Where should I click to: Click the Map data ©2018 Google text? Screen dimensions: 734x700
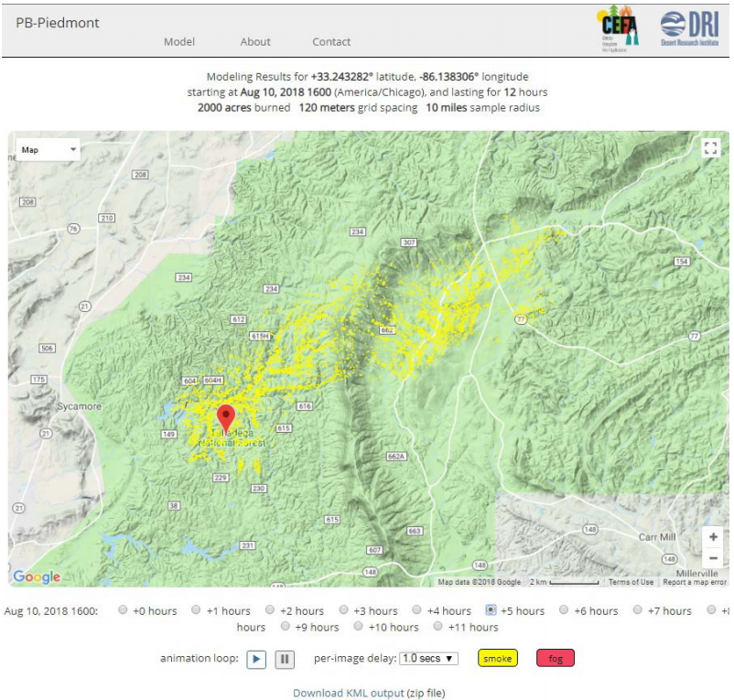coord(479,582)
